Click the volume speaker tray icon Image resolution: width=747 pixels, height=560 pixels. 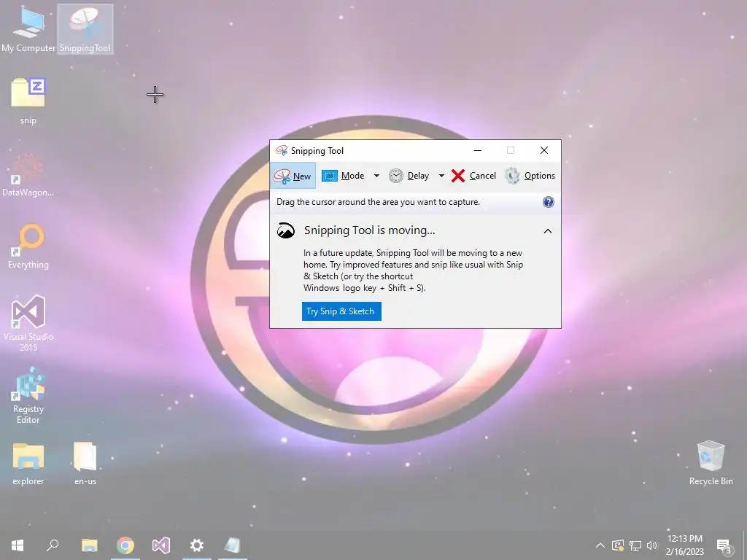coord(651,545)
